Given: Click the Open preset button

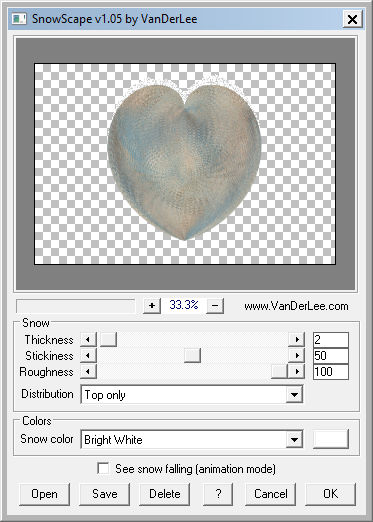Looking at the screenshot, I should [x=44, y=494].
